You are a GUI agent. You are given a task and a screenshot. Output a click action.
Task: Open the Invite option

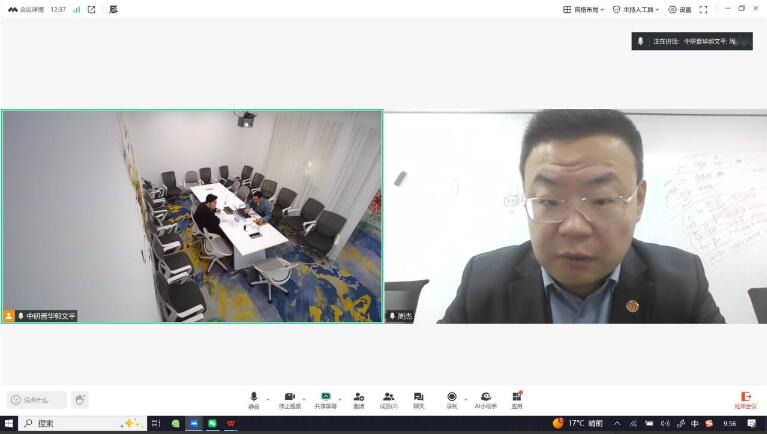click(358, 399)
